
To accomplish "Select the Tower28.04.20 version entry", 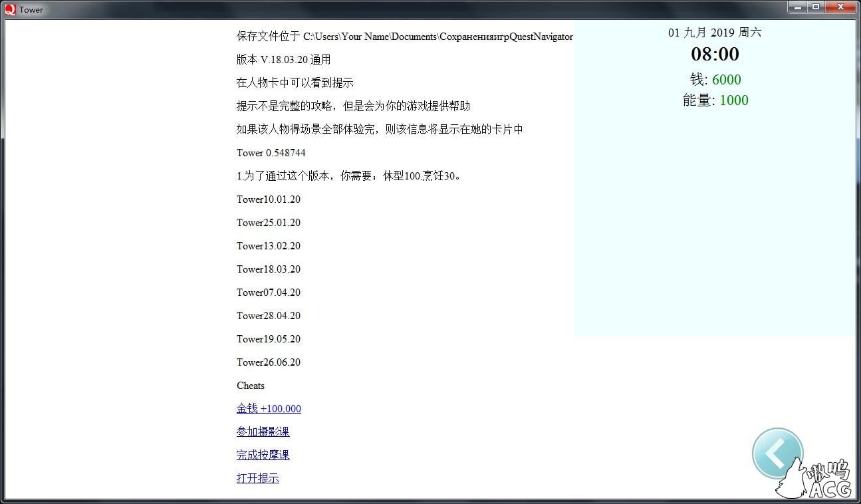I will pyautogui.click(x=269, y=316).
